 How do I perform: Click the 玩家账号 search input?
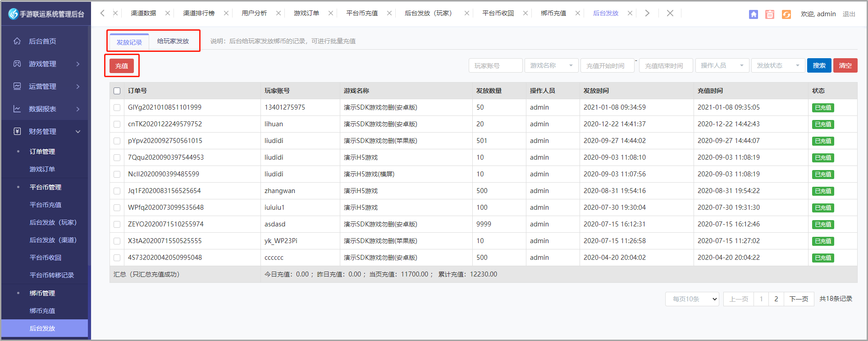(496, 65)
